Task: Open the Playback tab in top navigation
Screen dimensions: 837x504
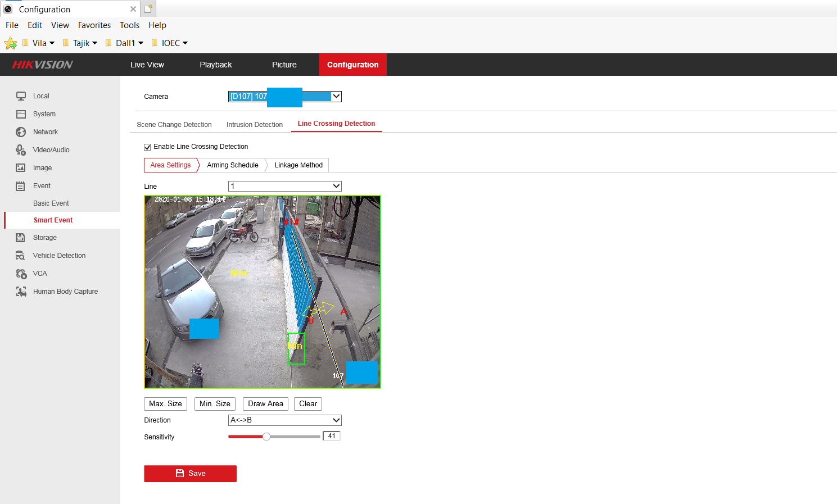Action: coord(215,65)
